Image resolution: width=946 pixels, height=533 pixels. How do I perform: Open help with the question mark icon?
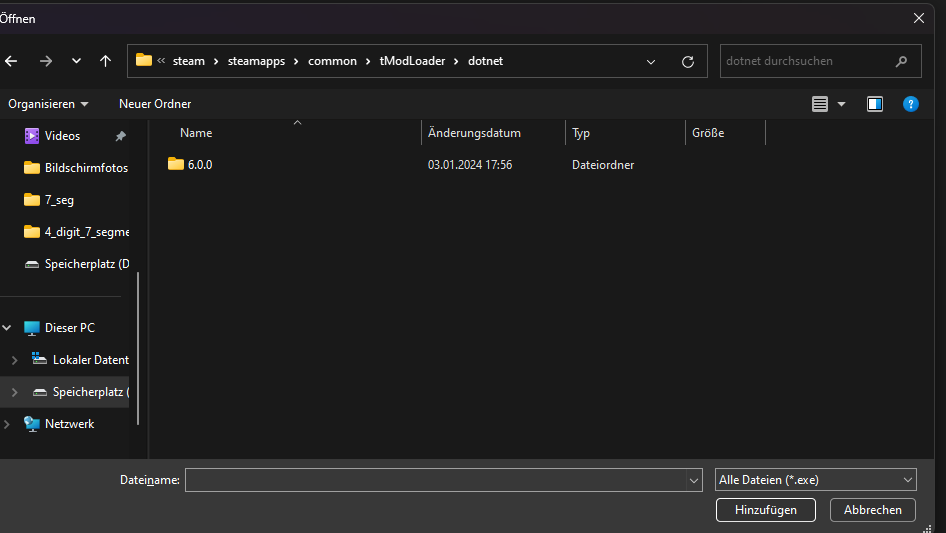pos(910,104)
